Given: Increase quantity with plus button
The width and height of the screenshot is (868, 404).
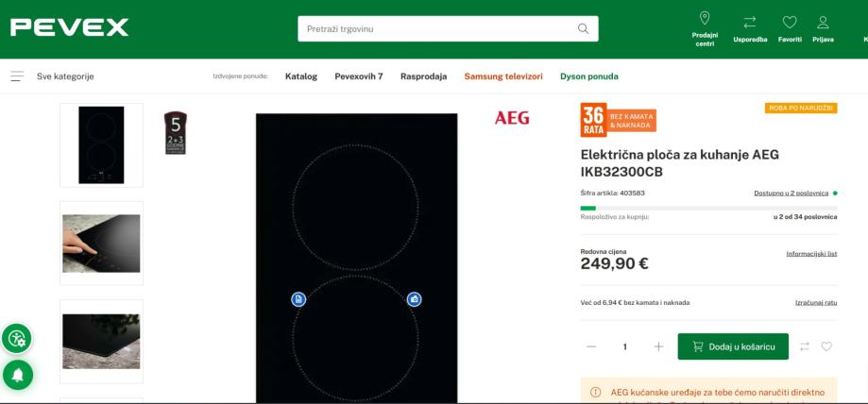Looking at the screenshot, I should click(658, 346).
